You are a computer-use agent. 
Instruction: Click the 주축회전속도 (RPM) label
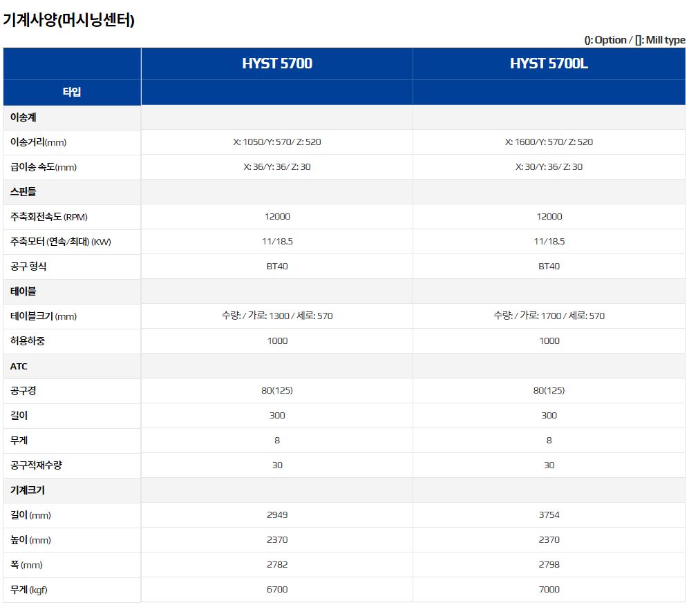coord(49,217)
